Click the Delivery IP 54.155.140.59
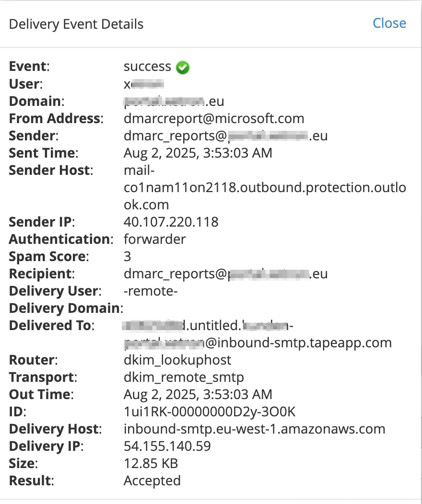Image resolution: width=422 pixels, height=504 pixels. point(167,446)
